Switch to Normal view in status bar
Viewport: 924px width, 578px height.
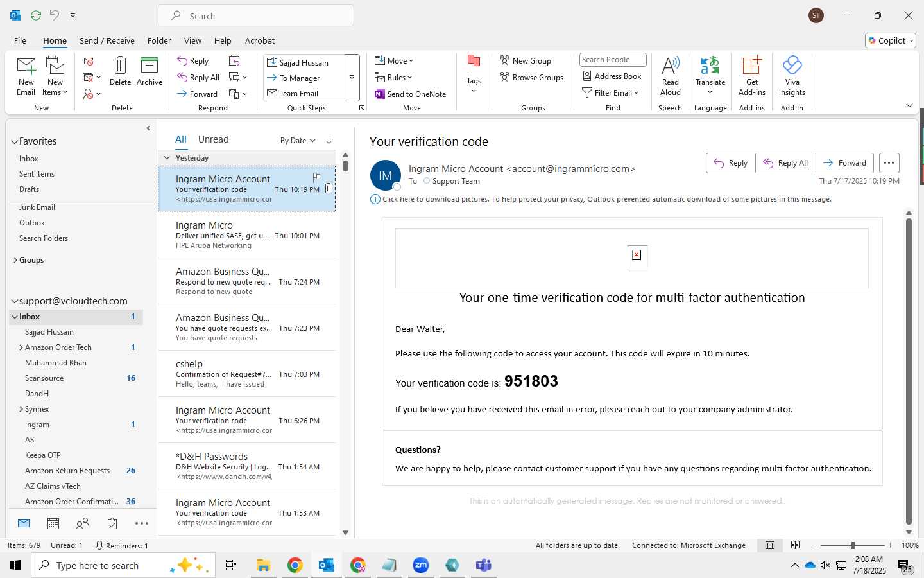click(x=769, y=545)
